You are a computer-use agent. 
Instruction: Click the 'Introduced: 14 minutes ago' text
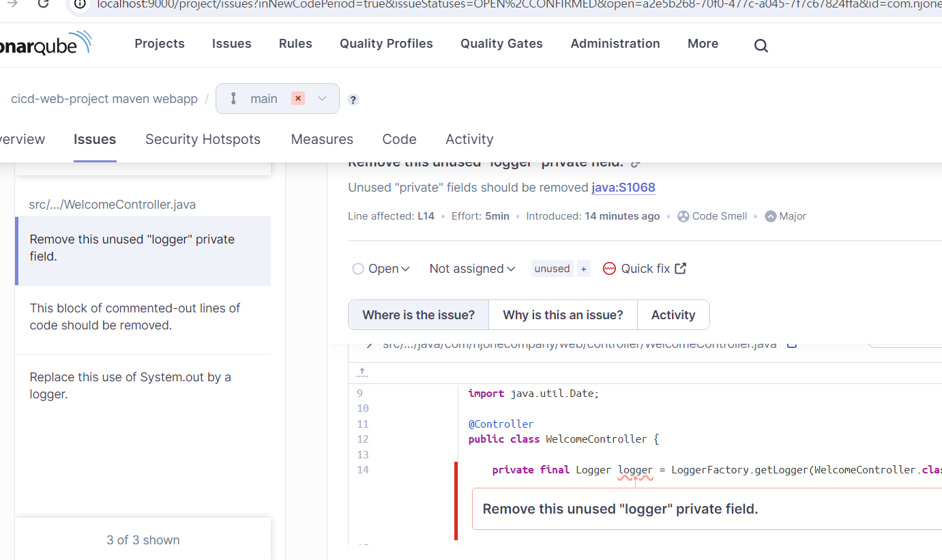click(593, 216)
